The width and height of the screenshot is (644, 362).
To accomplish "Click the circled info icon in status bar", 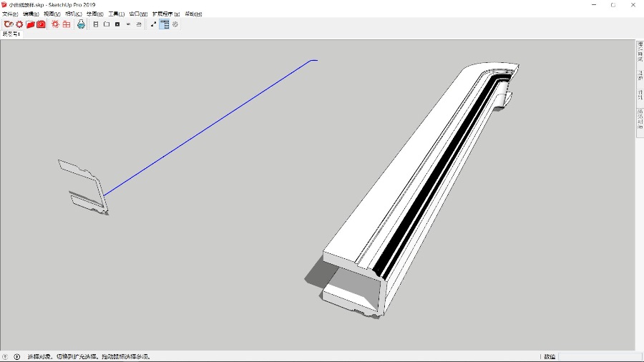I will pyautogui.click(x=17, y=357).
